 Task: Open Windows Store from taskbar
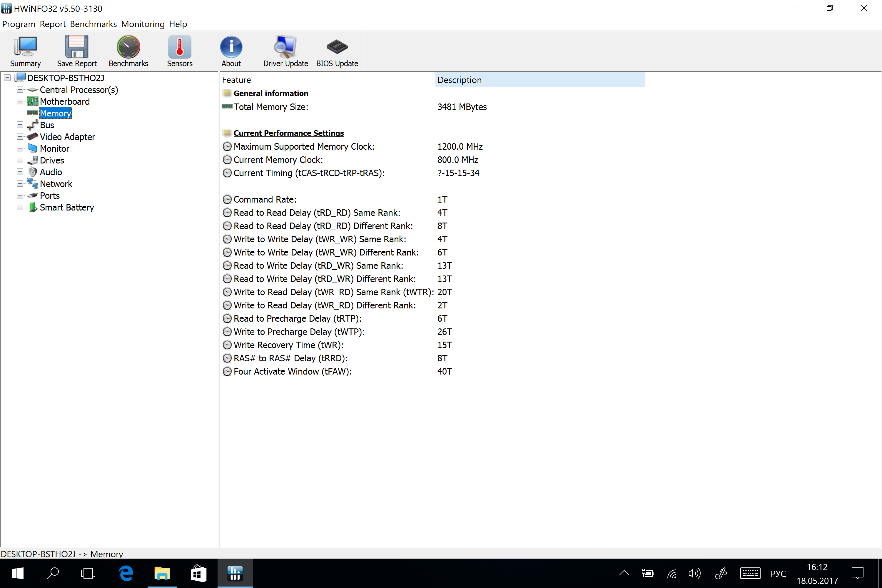pyautogui.click(x=198, y=573)
